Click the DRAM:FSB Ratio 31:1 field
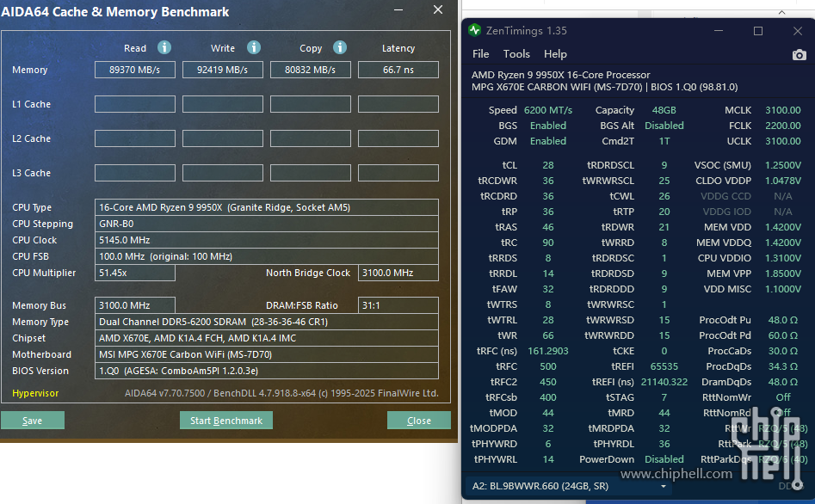Image resolution: width=815 pixels, height=504 pixels. (x=398, y=305)
